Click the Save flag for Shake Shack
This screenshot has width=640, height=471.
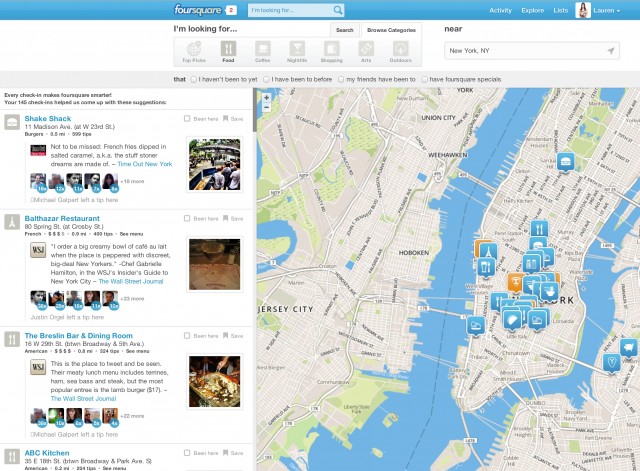[233, 119]
